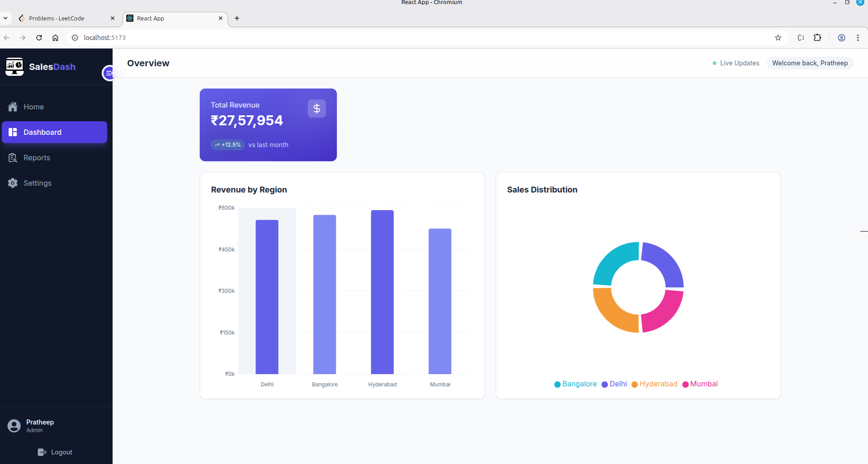Toggle the Mumbai legend entry
This screenshot has width=868, height=464.
click(x=700, y=384)
